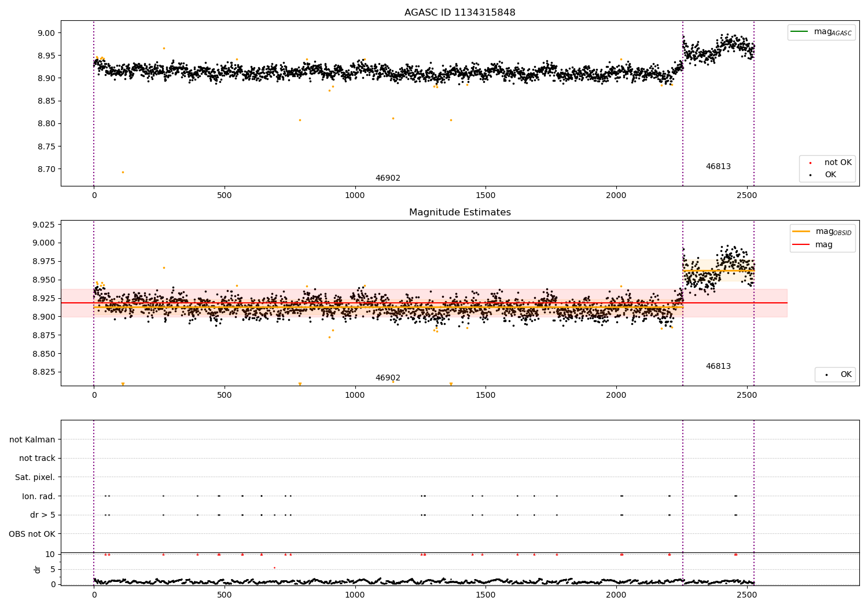
Task: Click the mag AGASC legend label
Action: (833, 32)
